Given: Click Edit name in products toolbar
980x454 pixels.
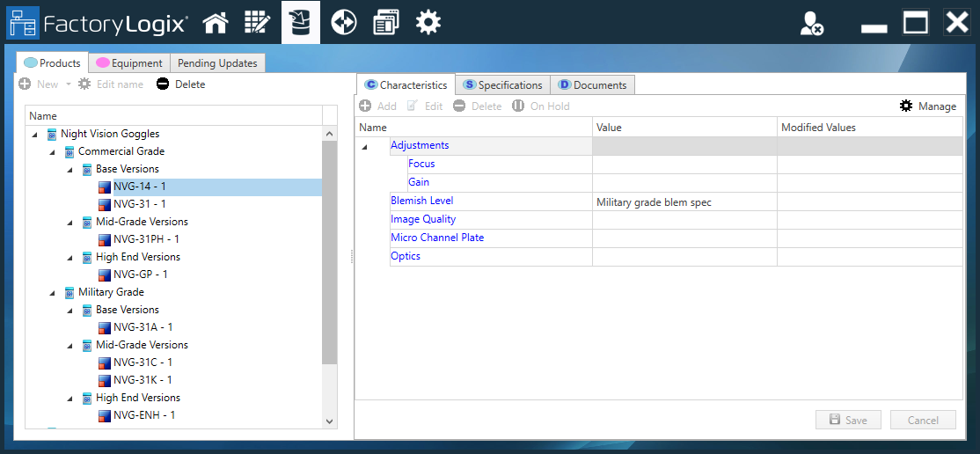Looking at the screenshot, I should click(x=110, y=84).
